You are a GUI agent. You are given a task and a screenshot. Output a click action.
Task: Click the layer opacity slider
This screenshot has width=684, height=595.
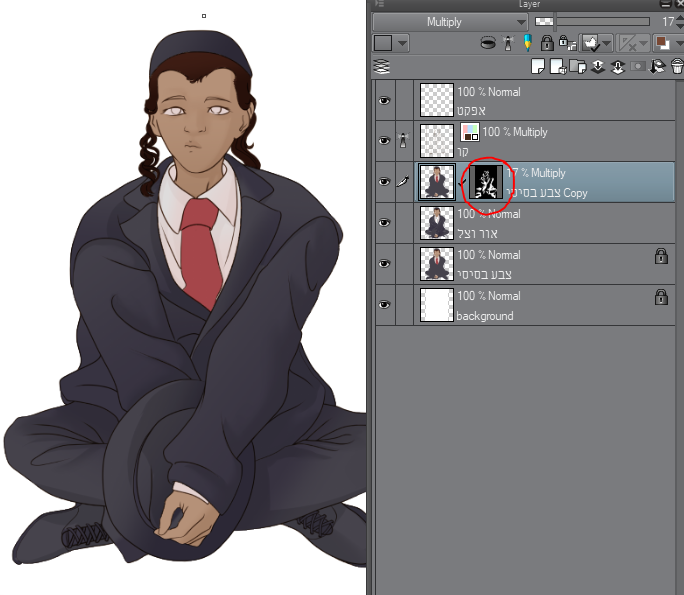[x=602, y=22]
